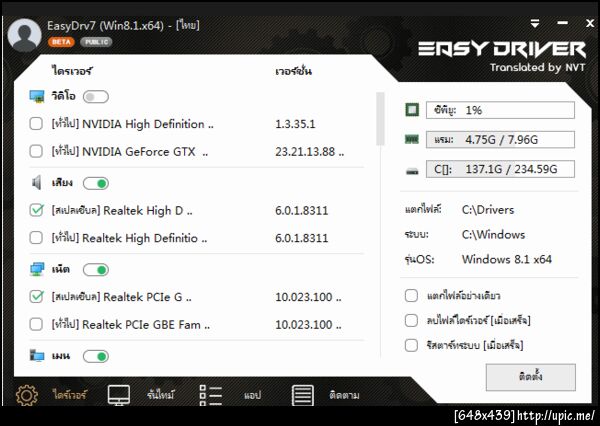Disable the mainboard category toggle switch
600x426 pixels.
[96, 356]
